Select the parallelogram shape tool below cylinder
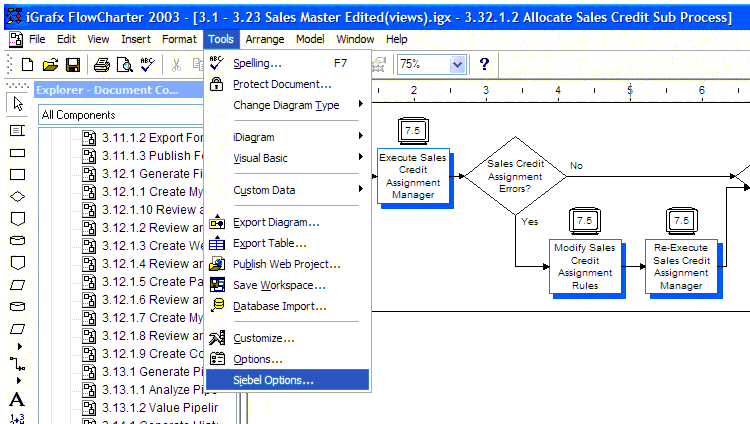The height and width of the screenshot is (424, 750). [x=17, y=329]
